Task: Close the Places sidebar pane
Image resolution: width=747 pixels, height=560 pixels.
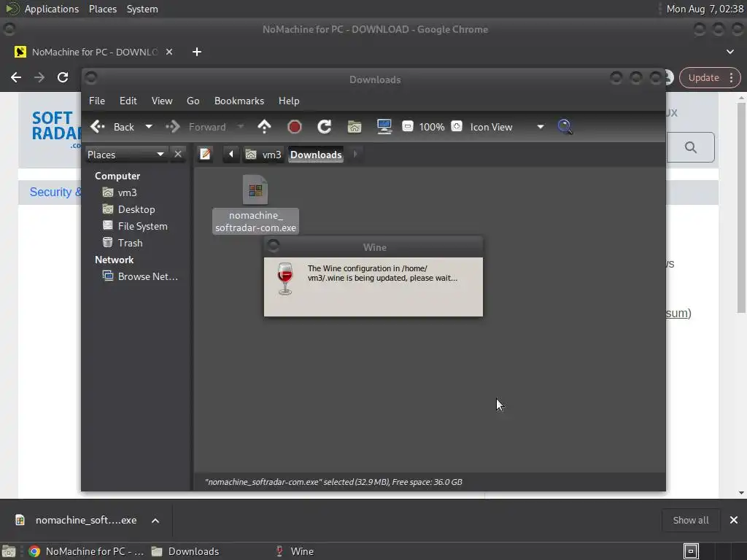Action: coord(178,155)
